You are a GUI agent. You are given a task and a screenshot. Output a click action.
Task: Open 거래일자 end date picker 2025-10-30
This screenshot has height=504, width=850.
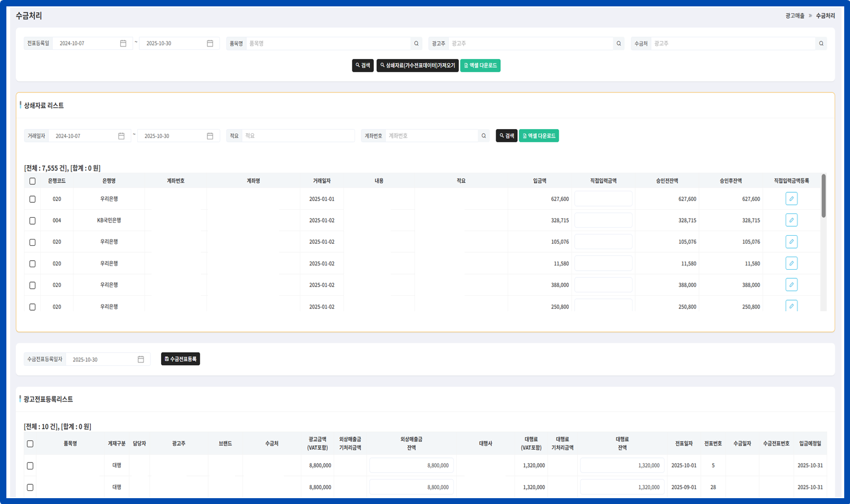point(210,136)
